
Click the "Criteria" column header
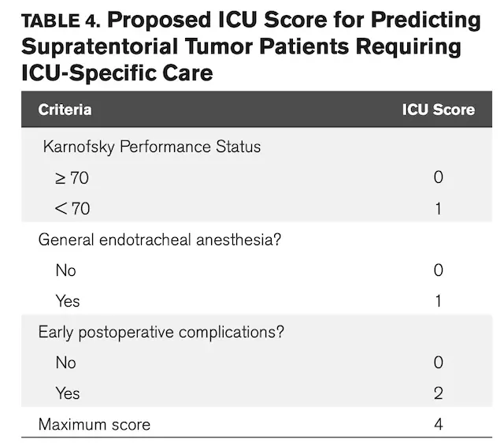pyautogui.click(x=65, y=110)
